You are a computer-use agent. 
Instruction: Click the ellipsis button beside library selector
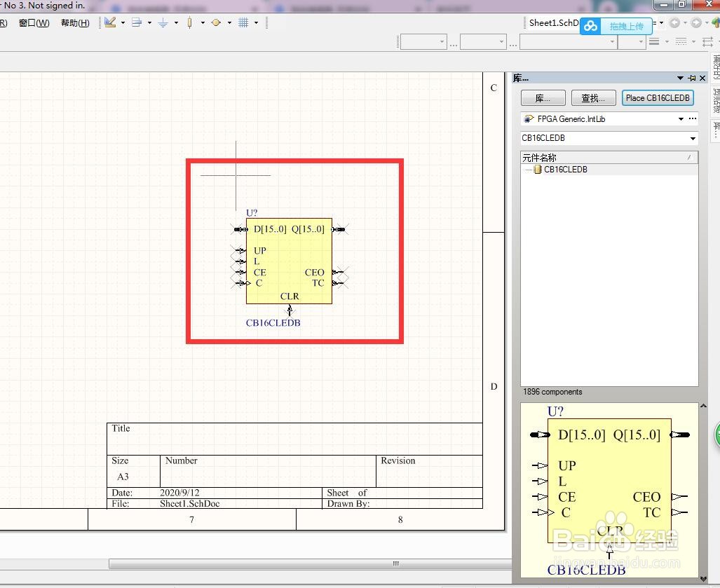pyautogui.click(x=693, y=119)
